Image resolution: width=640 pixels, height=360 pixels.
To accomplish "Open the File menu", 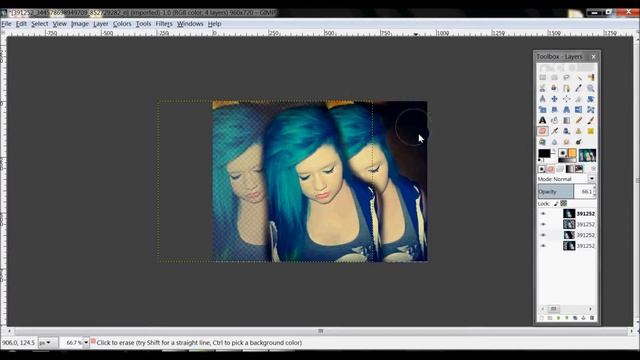I will click(x=6, y=24).
